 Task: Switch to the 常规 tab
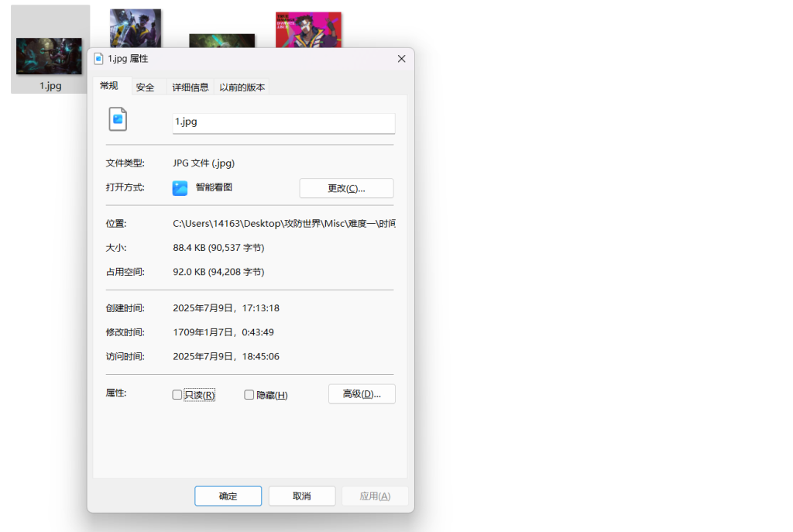coord(109,86)
